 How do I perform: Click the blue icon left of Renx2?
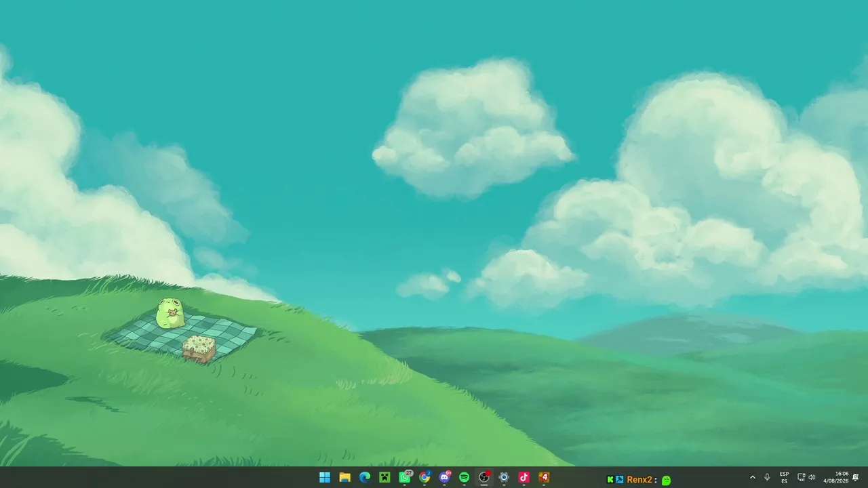point(620,480)
